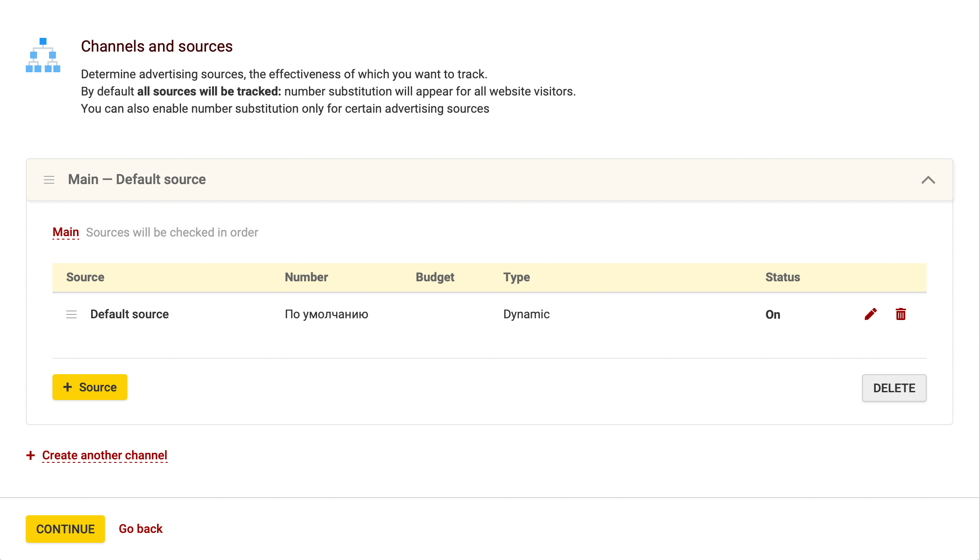
Task: Click the Go back link
Action: (140, 529)
